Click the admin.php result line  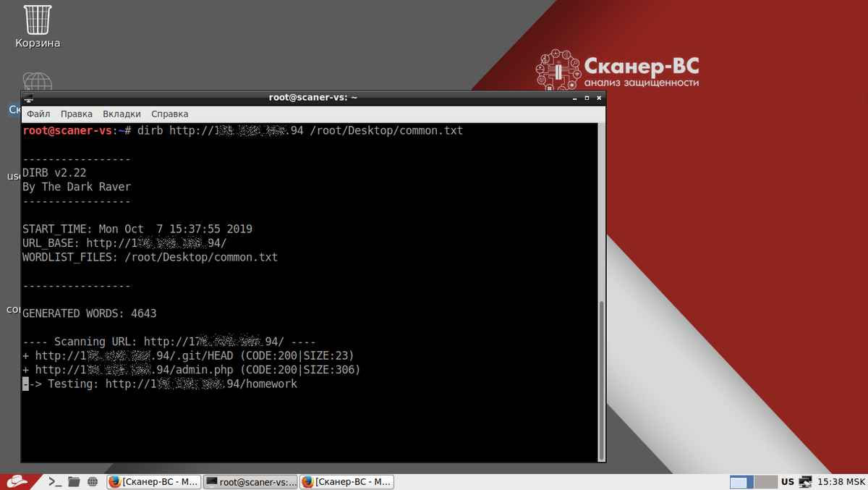tap(192, 370)
